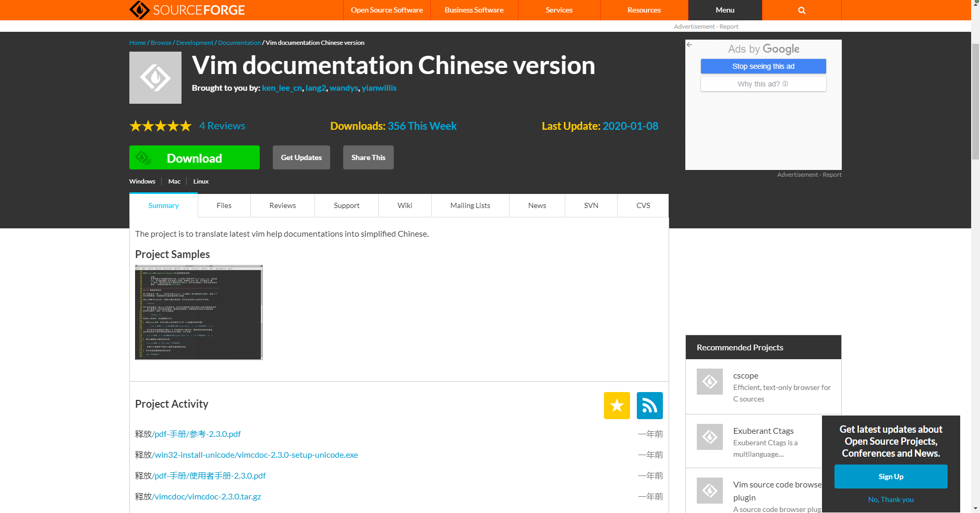The width and height of the screenshot is (980, 513).
Task: Open the 4 Reviews link
Action: point(222,126)
